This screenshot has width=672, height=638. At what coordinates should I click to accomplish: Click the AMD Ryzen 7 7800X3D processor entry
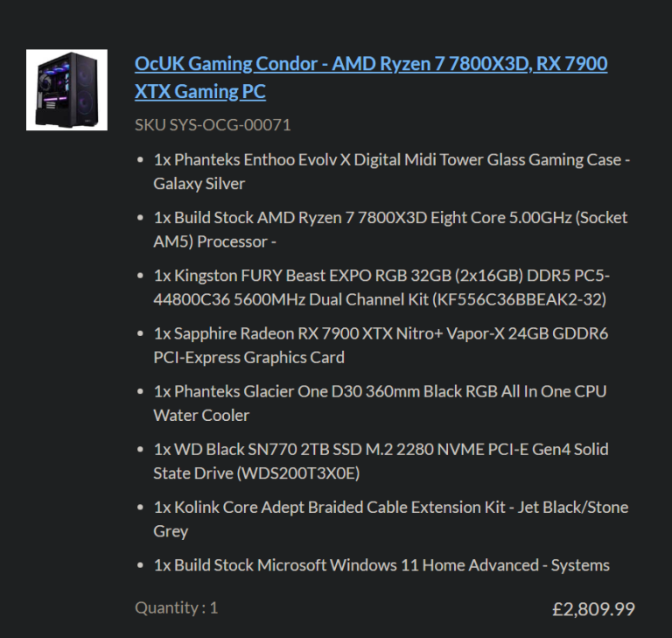point(390,229)
